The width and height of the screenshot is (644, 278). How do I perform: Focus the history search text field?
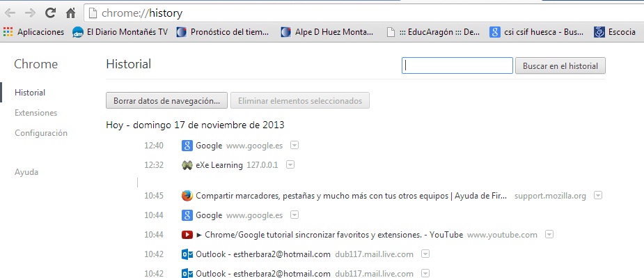[457, 65]
